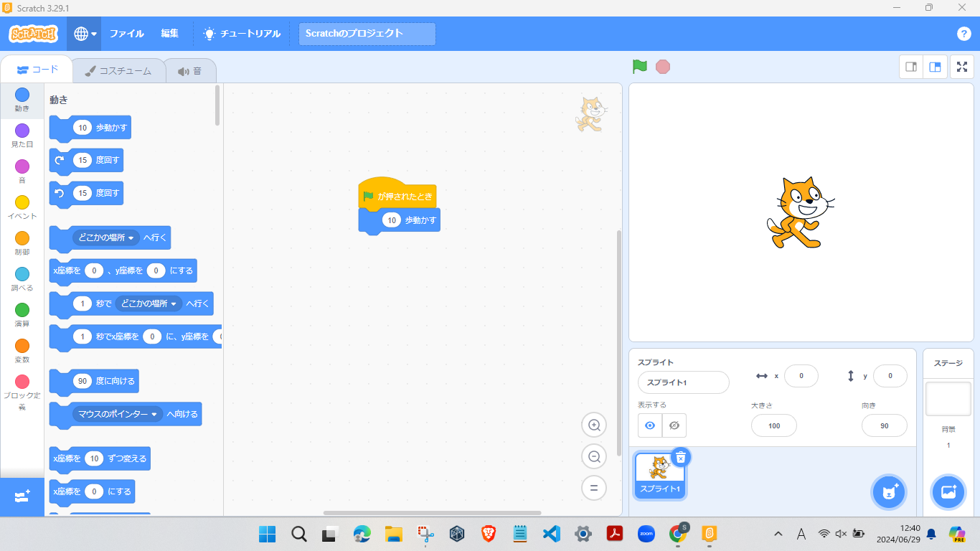This screenshot has height=551, width=980.
Task: Click the Scratchのプロジェクト title field
Action: (x=367, y=33)
